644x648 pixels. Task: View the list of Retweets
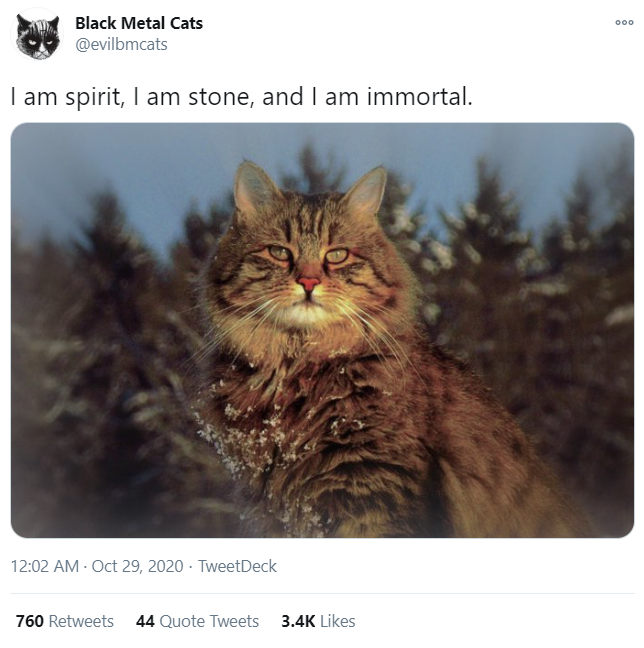point(81,621)
